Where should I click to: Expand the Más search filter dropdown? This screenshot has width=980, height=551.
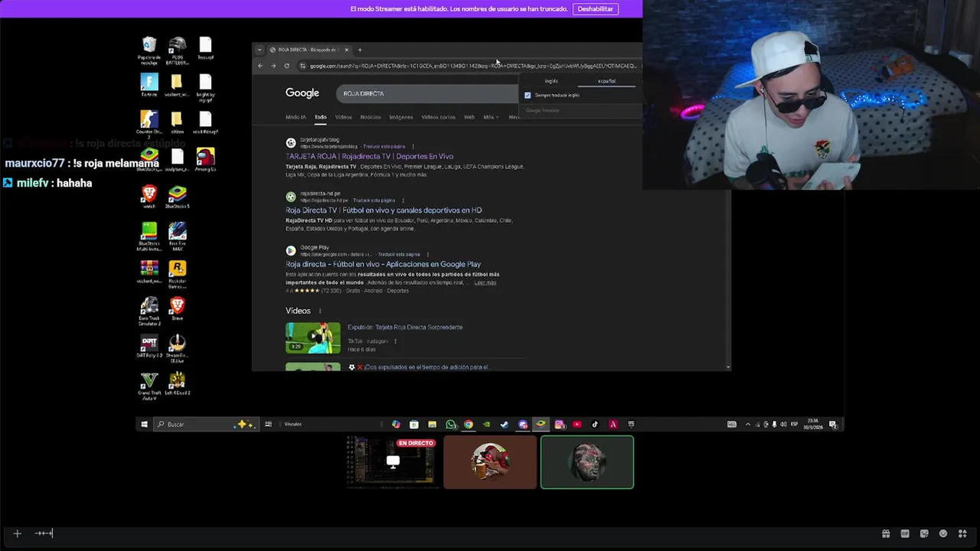[491, 117]
